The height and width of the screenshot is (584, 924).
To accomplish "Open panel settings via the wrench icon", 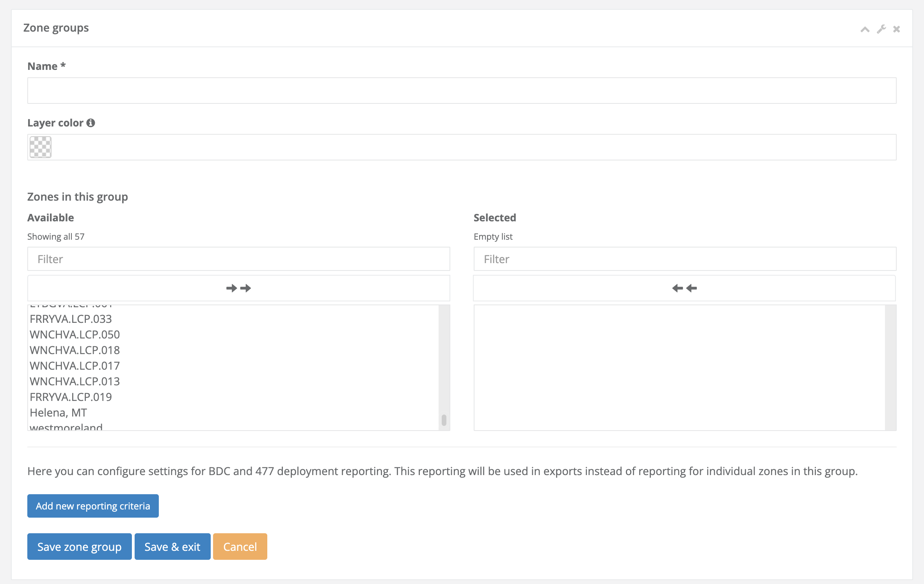I will pos(881,29).
